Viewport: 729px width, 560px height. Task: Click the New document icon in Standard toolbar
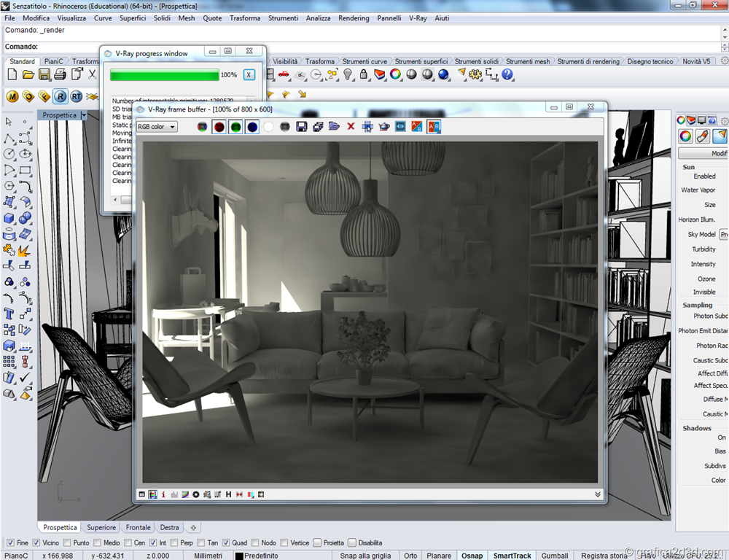(12, 74)
